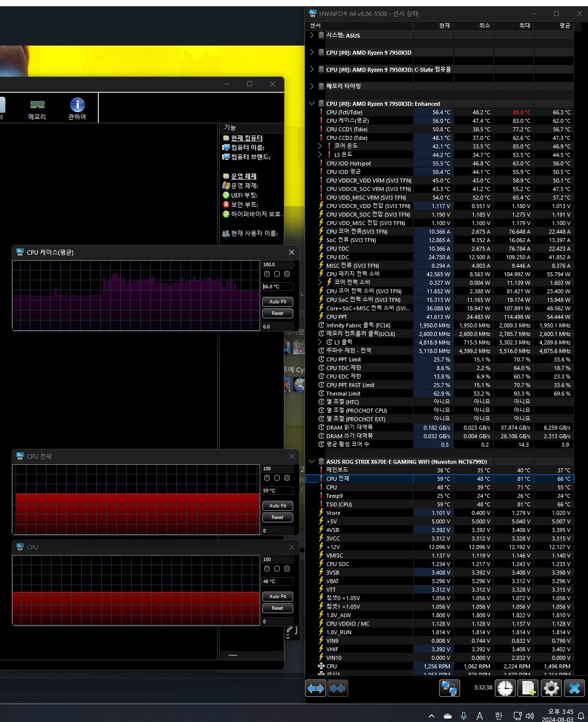Click the 기능 panel header
The width and height of the screenshot is (588, 722).
tap(251, 128)
